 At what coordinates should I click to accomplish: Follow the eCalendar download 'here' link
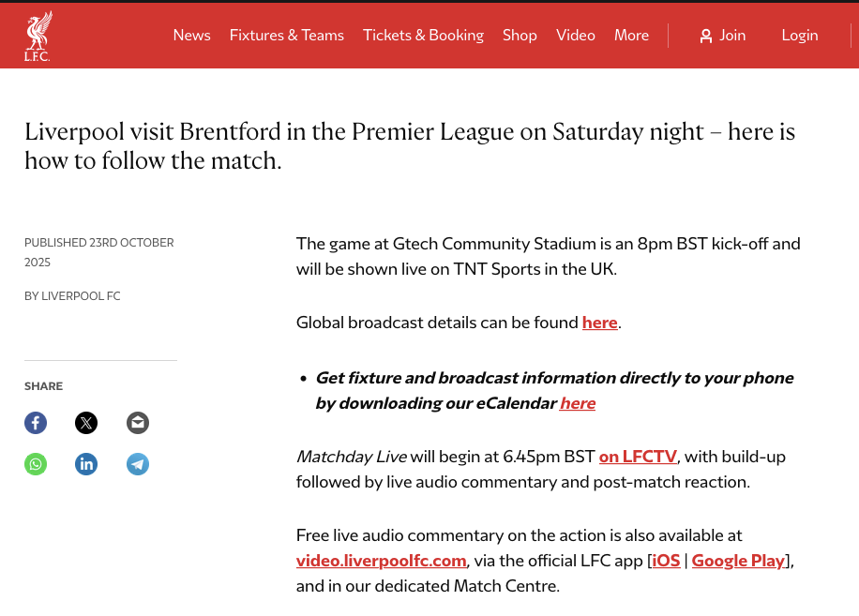click(x=578, y=403)
